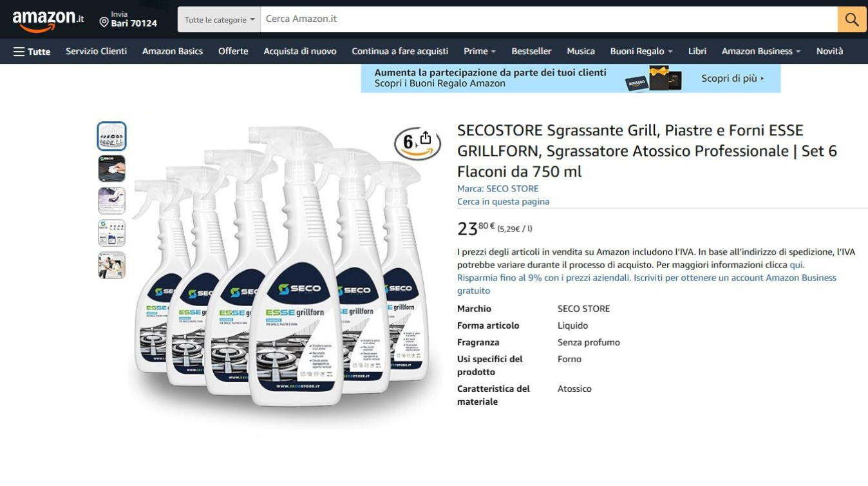Click the Marca: SECO STORE link

point(498,189)
